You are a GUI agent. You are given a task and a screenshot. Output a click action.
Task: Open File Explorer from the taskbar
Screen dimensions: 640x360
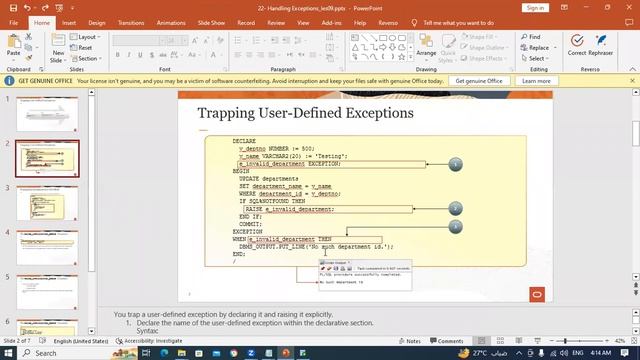coord(182,353)
